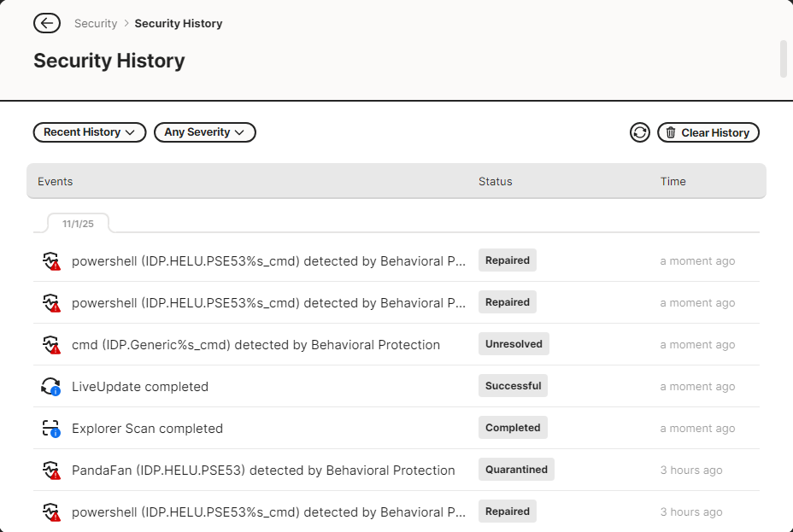Click the Time column header
This screenshot has height=532, width=793.
coord(673,181)
